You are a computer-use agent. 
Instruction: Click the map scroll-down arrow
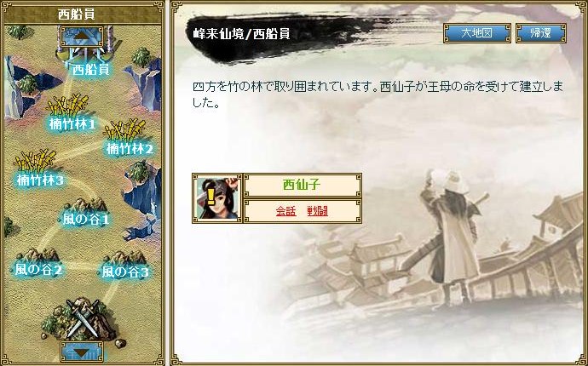tap(82, 352)
